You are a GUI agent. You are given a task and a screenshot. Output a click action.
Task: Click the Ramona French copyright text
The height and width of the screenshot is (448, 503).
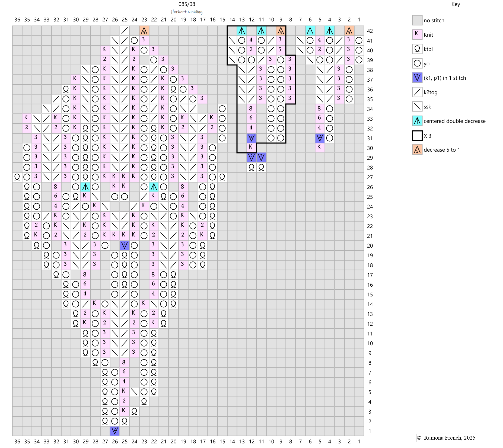446,438
